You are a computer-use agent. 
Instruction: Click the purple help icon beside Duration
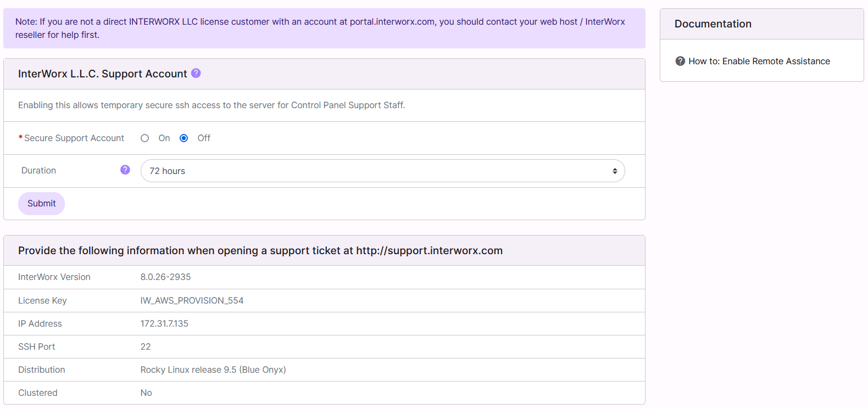(x=125, y=170)
